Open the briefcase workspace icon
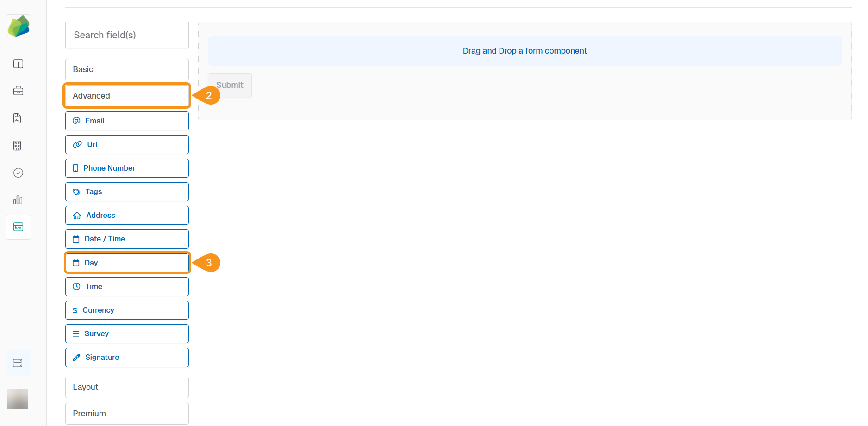 [x=18, y=91]
